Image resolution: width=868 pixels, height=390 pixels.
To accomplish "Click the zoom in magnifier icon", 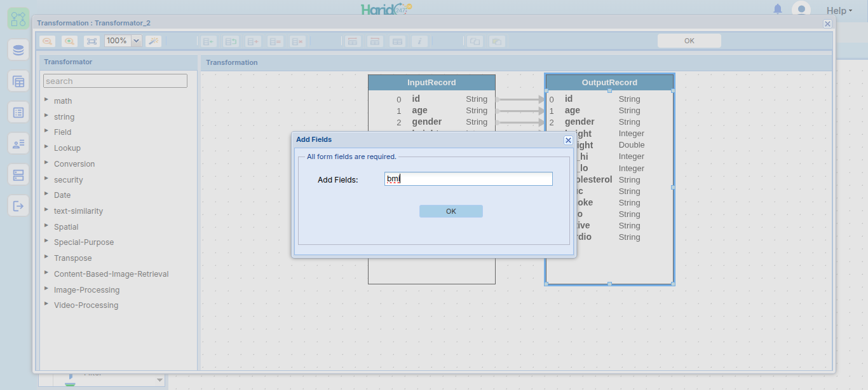I will pos(69,41).
